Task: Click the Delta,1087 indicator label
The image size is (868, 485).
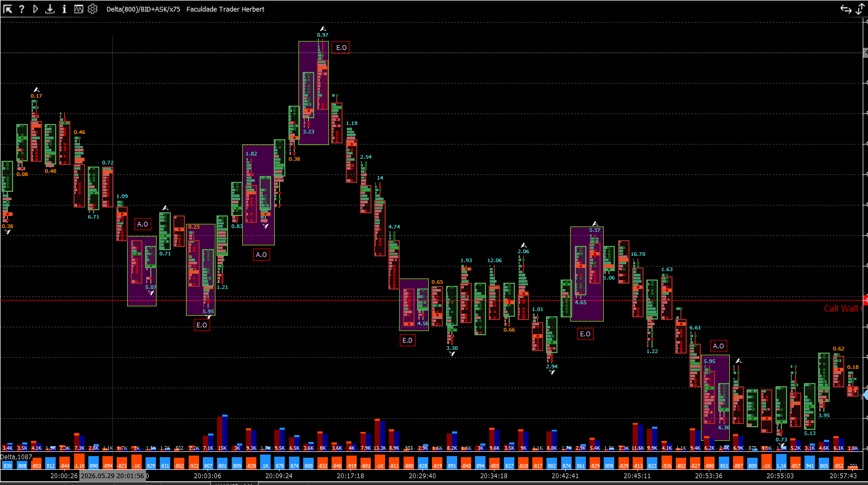Action: (16, 457)
